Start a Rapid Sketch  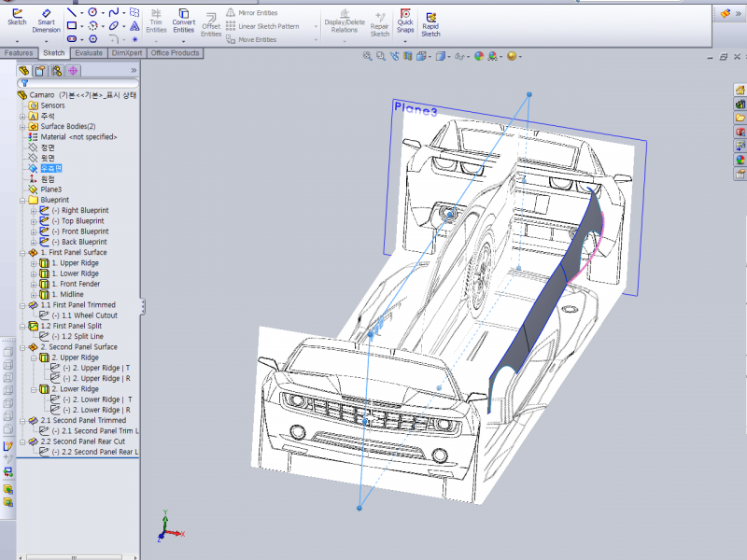click(430, 21)
